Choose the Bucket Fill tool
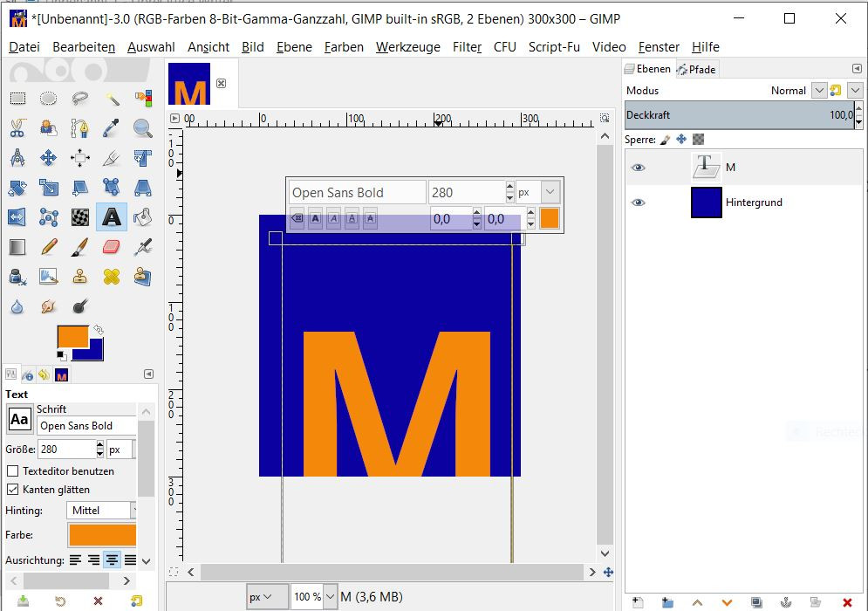868x611 pixels. (x=143, y=216)
